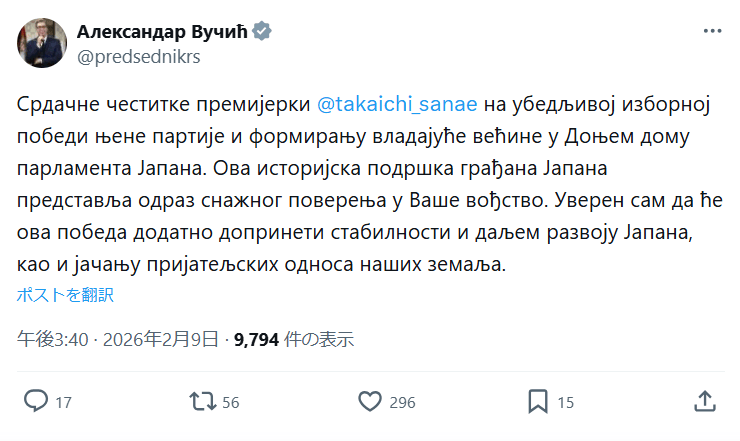Click the repost count 56
The width and height of the screenshot is (740, 441).
coord(230,403)
